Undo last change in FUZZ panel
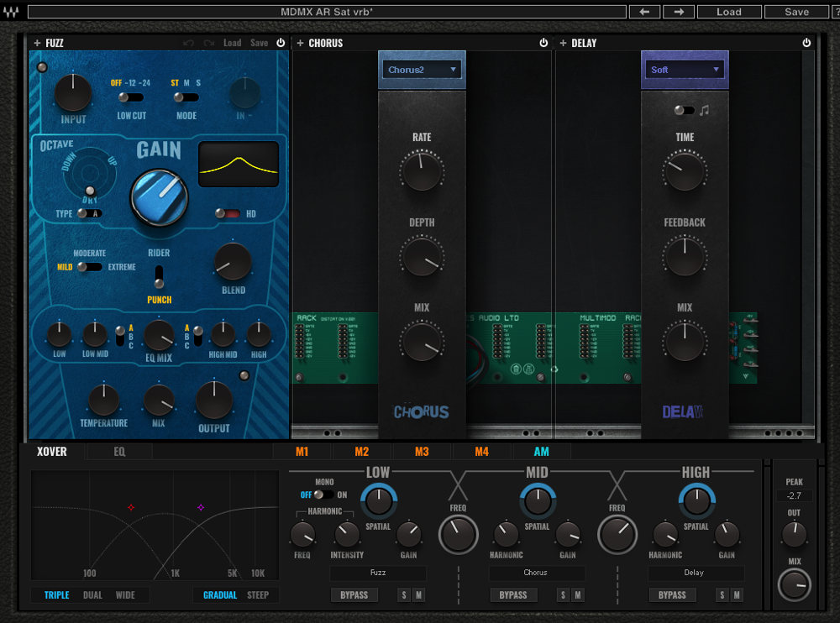This screenshot has height=623, width=840. (x=189, y=43)
